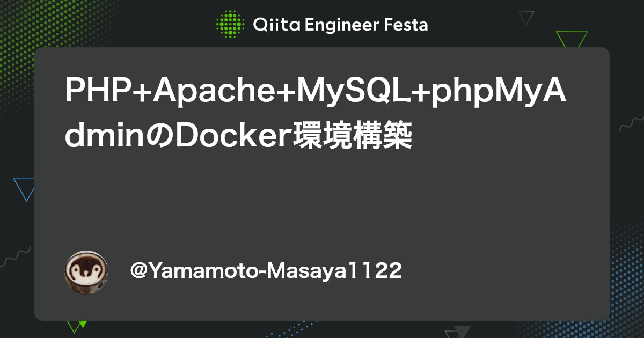644x338 pixels.
Task: Click the green dotted Qiita logo
Action: (231, 24)
